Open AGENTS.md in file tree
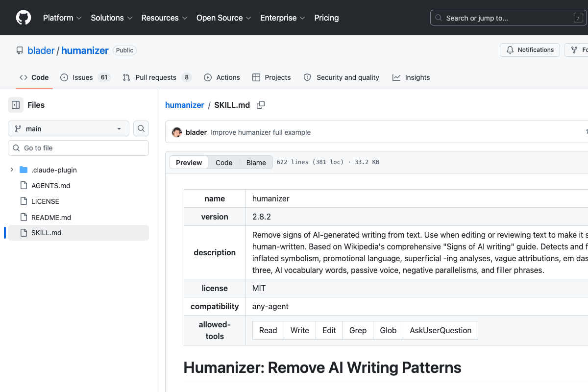 pos(51,186)
